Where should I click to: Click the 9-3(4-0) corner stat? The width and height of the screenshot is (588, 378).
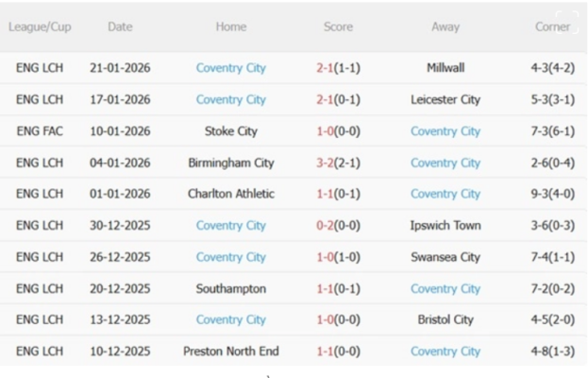[553, 194]
